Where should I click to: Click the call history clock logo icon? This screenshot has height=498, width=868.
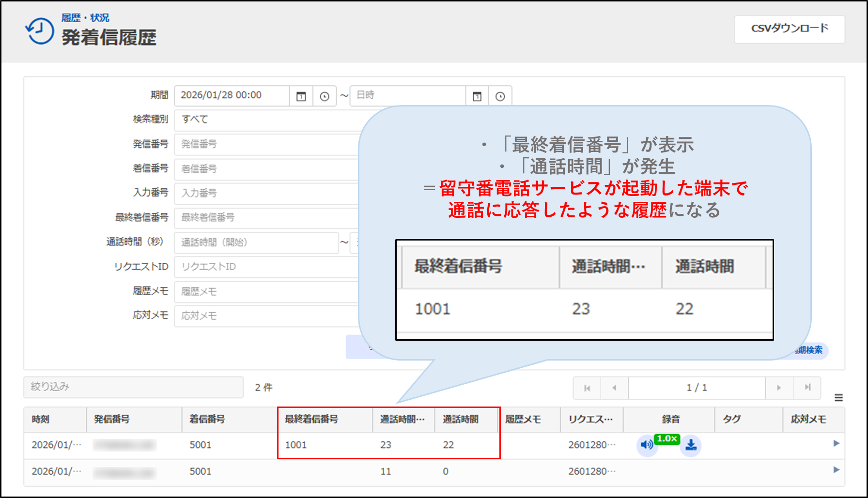[40, 31]
